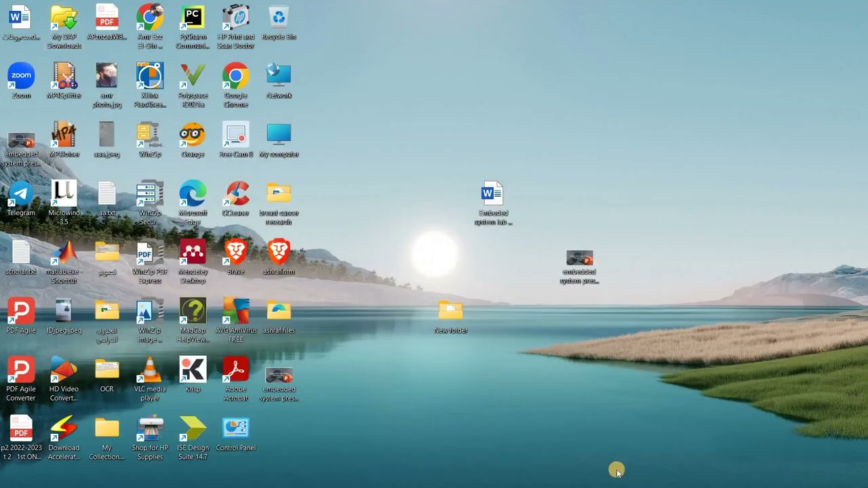
Task: Select the PyCharm Community shortcut
Action: (x=193, y=27)
